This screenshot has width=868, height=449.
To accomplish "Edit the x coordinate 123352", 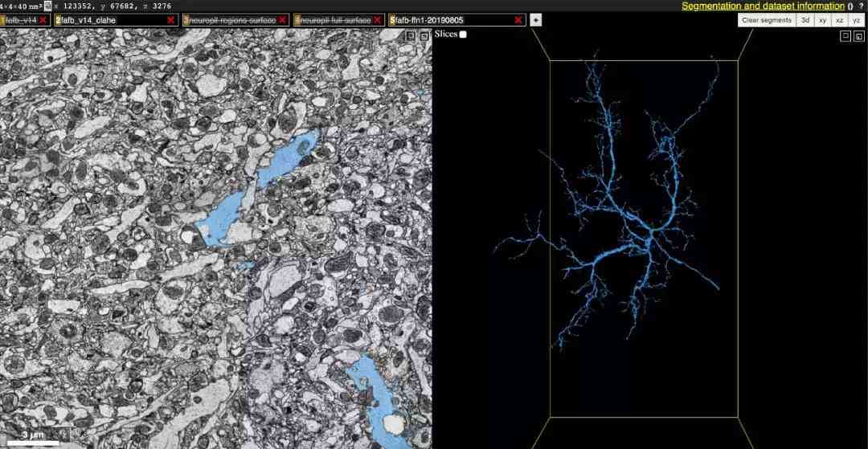I will click(x=79, y=6).
